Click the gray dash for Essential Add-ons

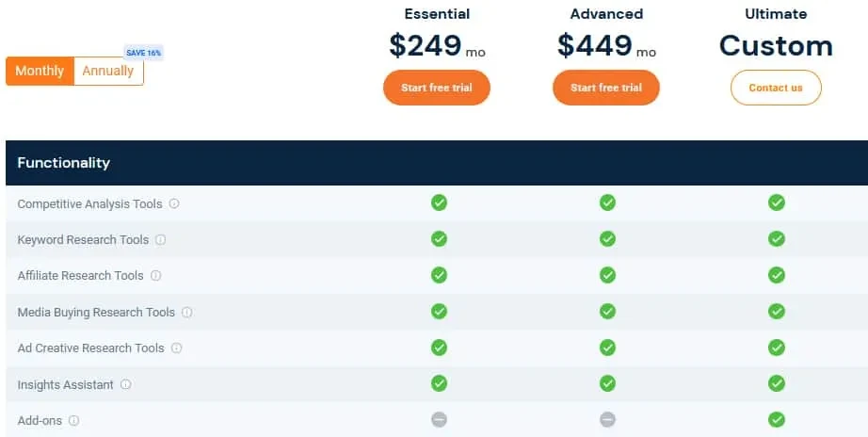pos(439,419)
